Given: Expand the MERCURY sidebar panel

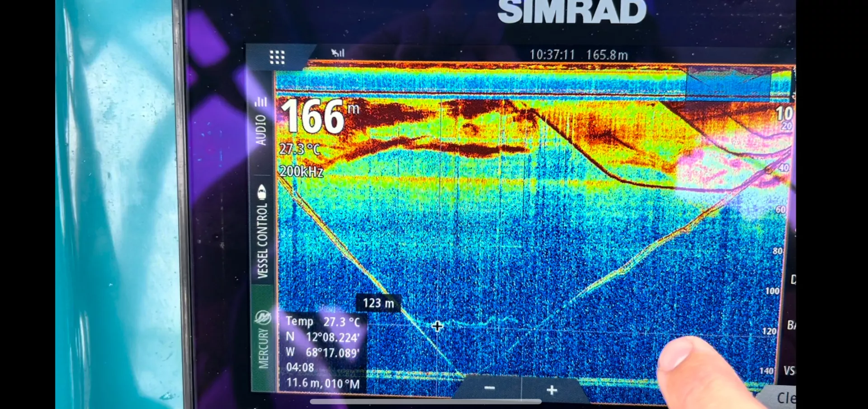Looking at the screenshot, I should 263,348.
